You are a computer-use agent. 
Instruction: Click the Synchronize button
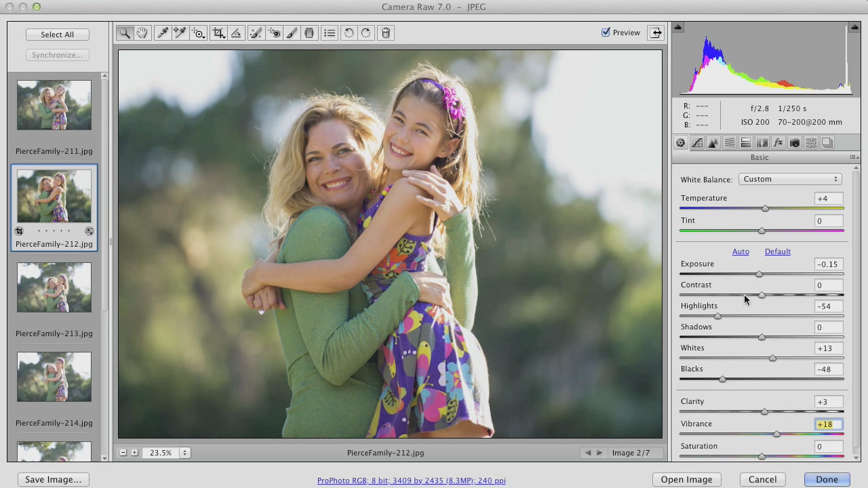[57, 55]
